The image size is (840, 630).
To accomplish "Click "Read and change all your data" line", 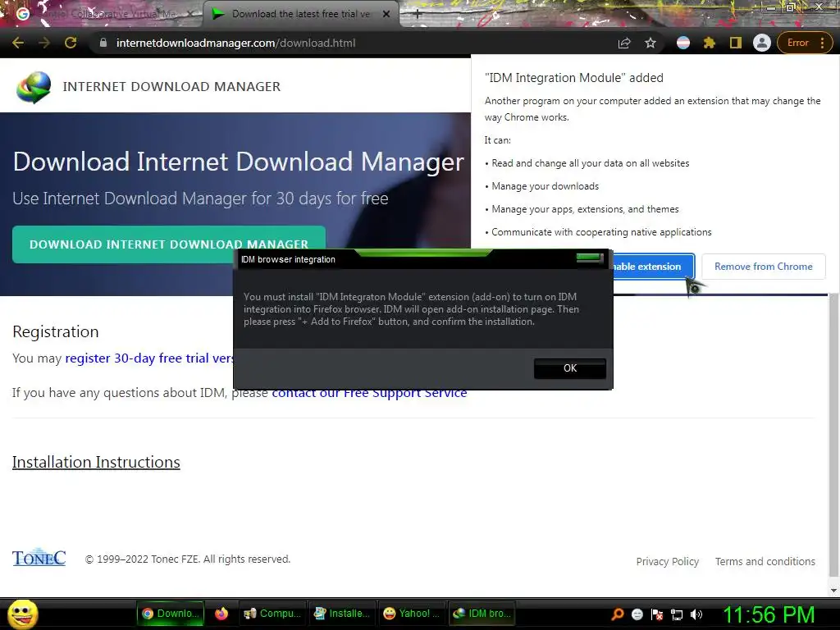I will [x=590, y=163].
